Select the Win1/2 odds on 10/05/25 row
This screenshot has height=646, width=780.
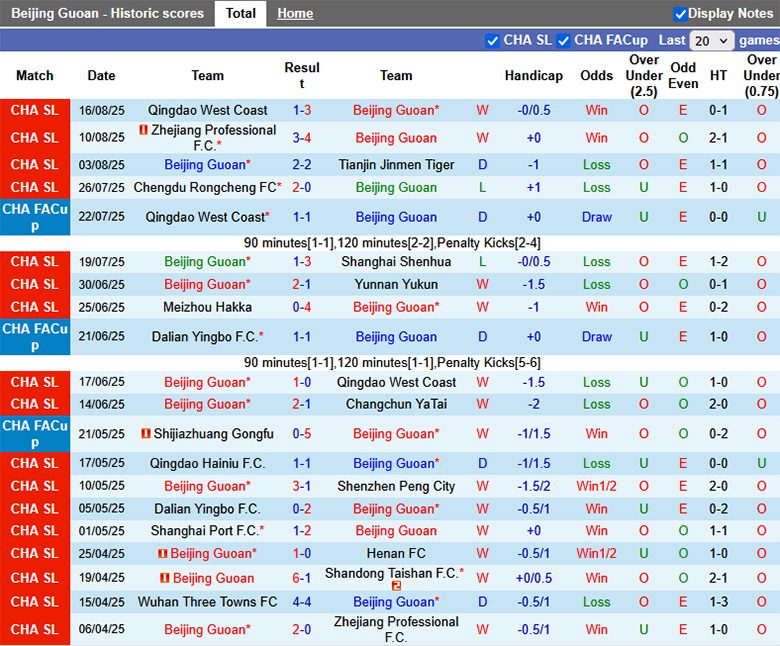pos(596,486)
